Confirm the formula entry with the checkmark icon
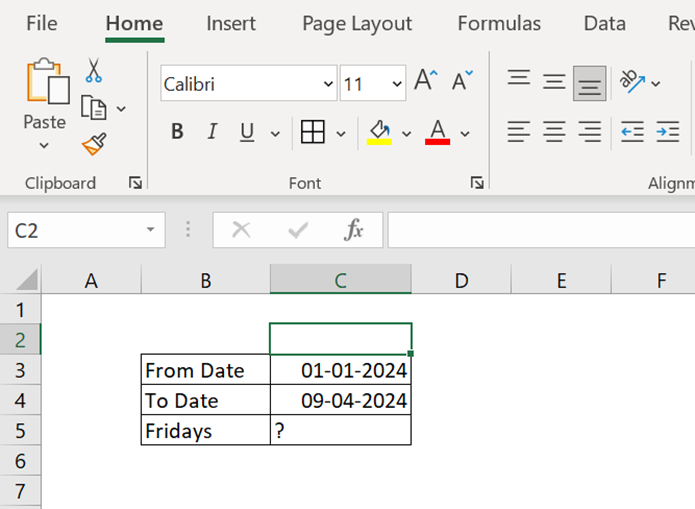Viewport: 695px width, 509px height. coord(297,230)
